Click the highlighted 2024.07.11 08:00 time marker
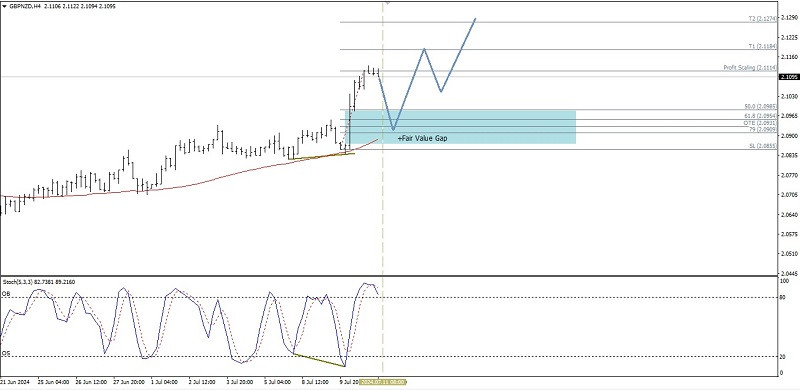This screenshot has height=390, width=800. (383, 382)
